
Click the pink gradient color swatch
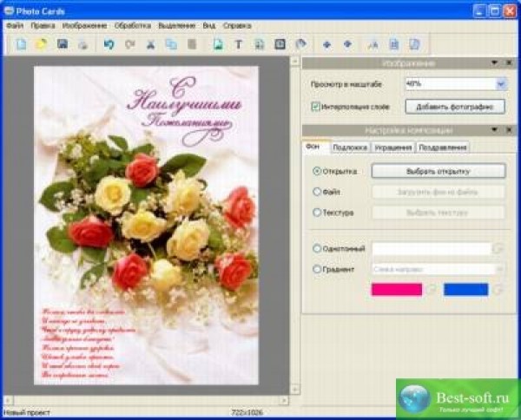[x=397, y=289]
